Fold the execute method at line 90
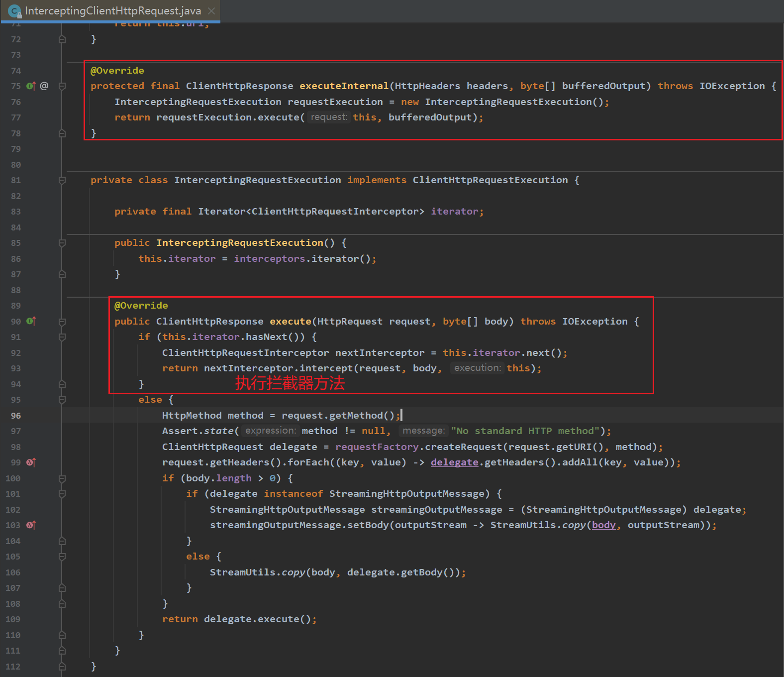Image resolution: width=784 pixels, height=677 pixels. (62, 322)
